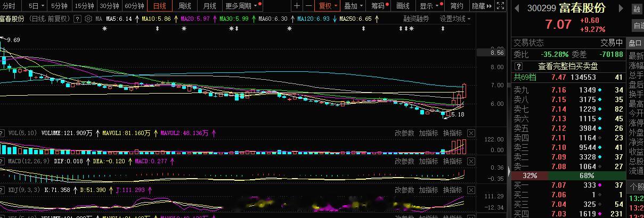Click the 融 badge next to stock name
The image size is (644, 218).
[x=637, y=9]
